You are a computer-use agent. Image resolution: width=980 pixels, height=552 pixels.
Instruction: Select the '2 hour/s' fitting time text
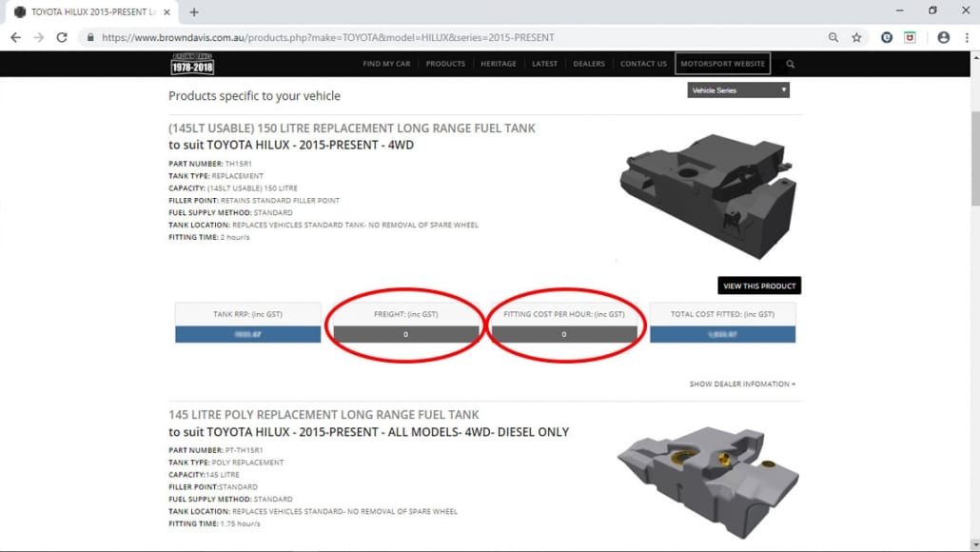(235, 238)
